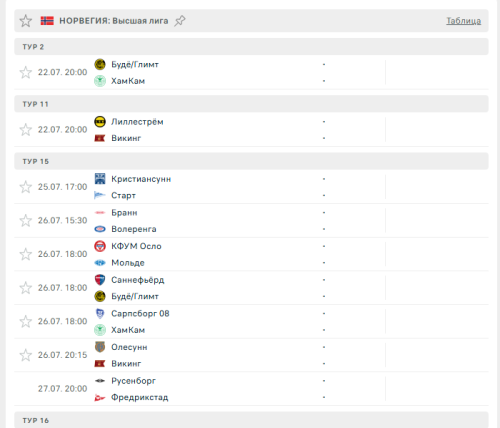Image resolution: width=500 pixels, height=428 pixels.
Task: Open the Таблица standings link
Action: [463, 21]
